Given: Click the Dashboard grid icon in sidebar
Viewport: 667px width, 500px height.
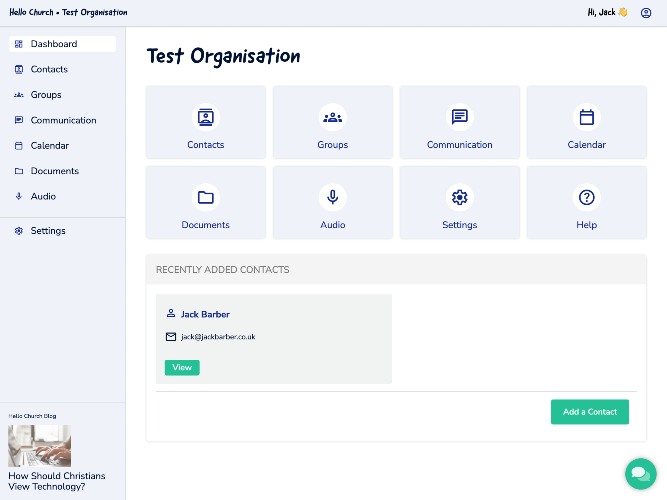Looking at the screenshot, I should point(19,44).
